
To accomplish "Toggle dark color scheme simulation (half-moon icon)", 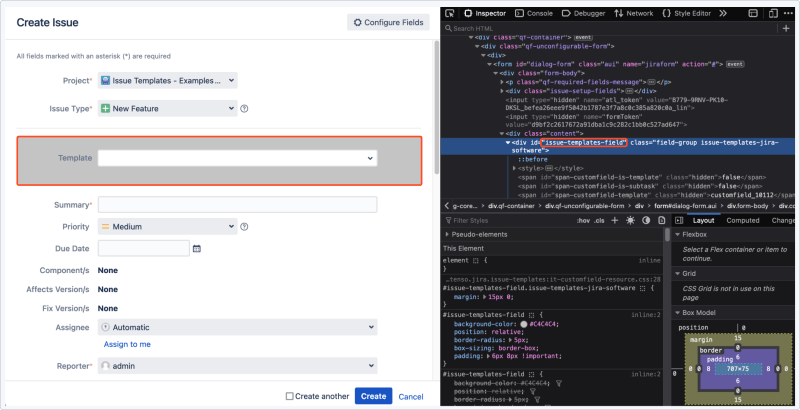I will [x=646, y=220].
